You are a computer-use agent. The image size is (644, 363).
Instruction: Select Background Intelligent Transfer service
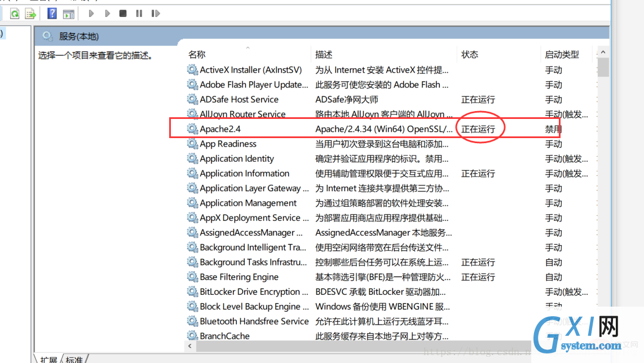pyautogui.click(x=253, y=247)
